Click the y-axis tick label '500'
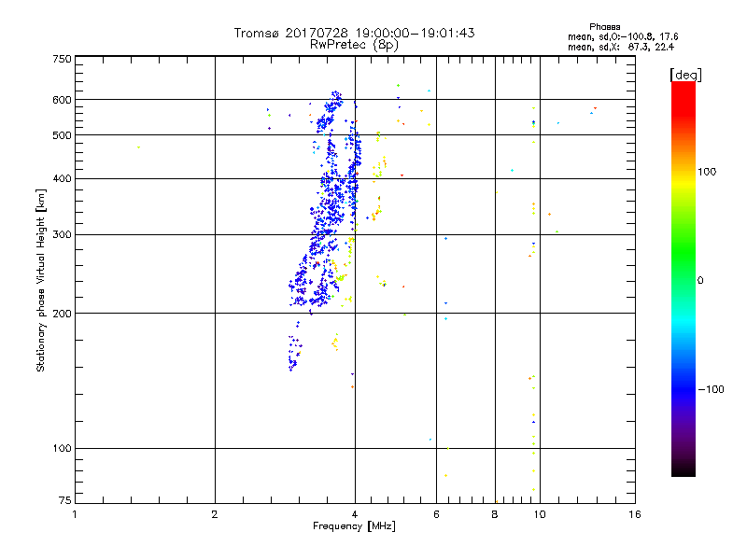Screen dimensions: 747x560 click(62, 135)
